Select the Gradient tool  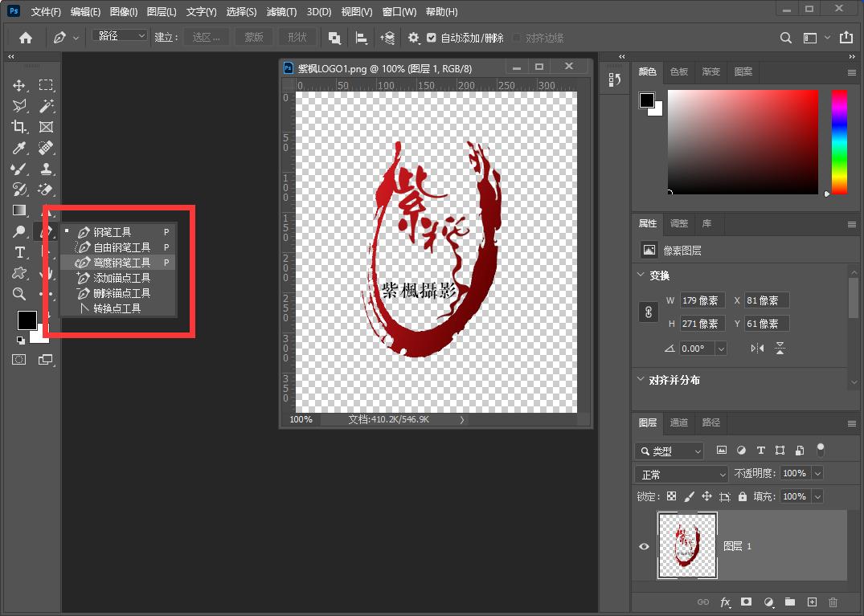click(19, 210)
